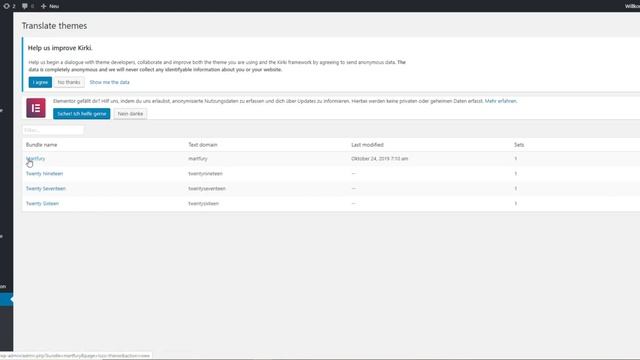Click the Sets column header

tap(519, 144)
